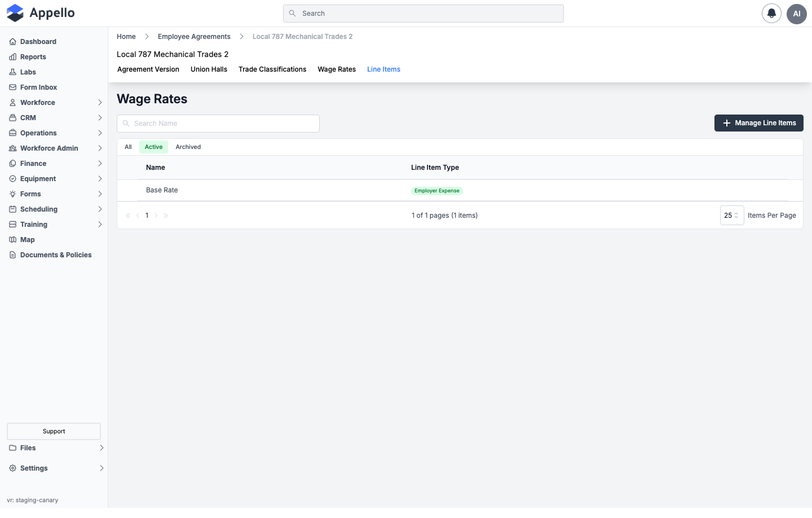Open the Wage Rates tab
The image size is (812, 518).
pyautogui.click(x=337, y=69)
